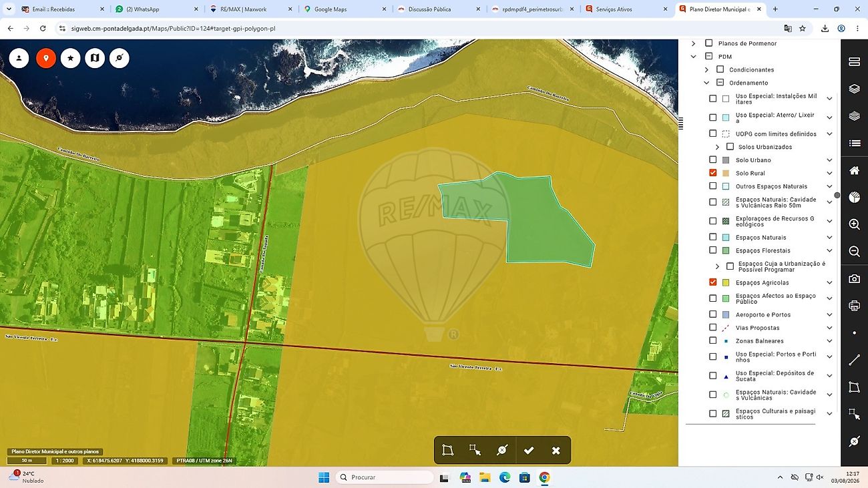This screenshot has height=488, width=868.
Task: Open the layers stack icon in right sidebar
Action: click(854, 89)
